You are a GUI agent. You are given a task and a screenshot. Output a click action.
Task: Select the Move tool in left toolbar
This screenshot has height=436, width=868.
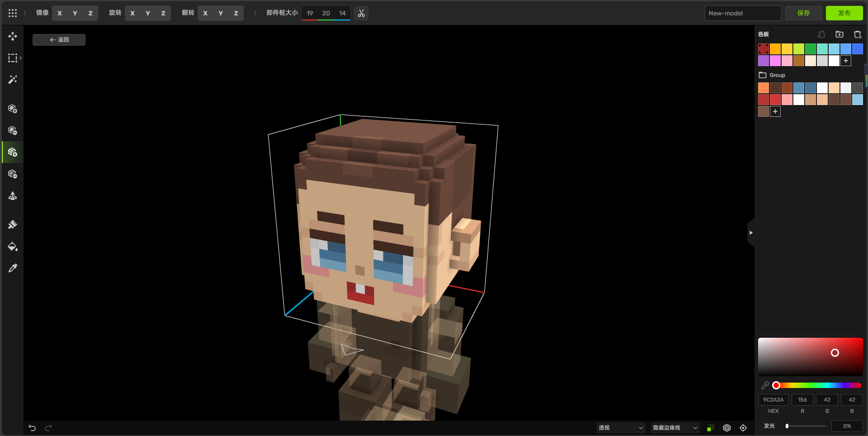click(x=13, y=36)
